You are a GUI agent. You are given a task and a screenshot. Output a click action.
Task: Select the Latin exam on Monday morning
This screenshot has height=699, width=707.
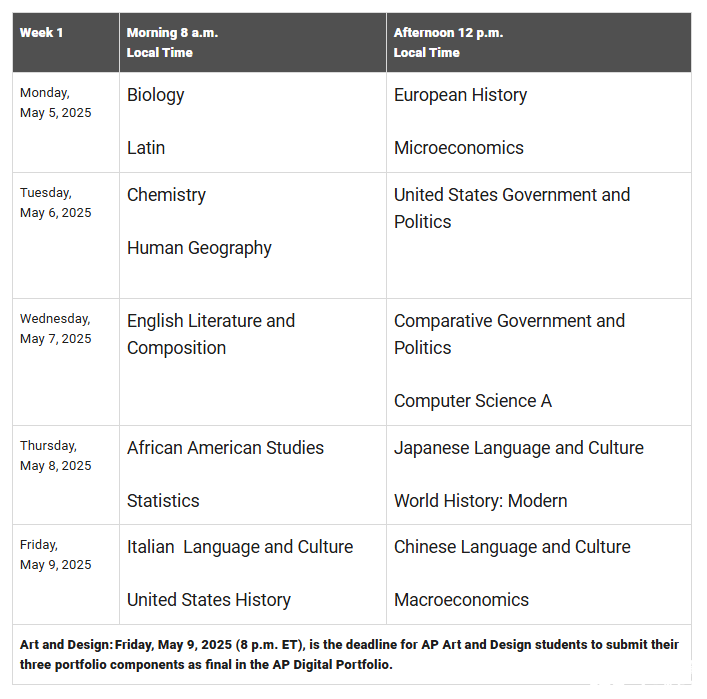point(146,148)
